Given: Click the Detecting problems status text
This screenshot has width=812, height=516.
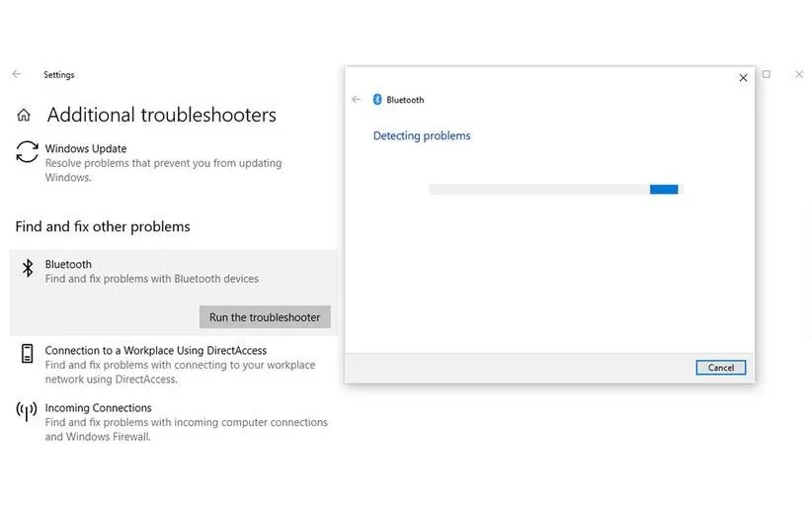Looking at the screenshot, I should point(422,135).
